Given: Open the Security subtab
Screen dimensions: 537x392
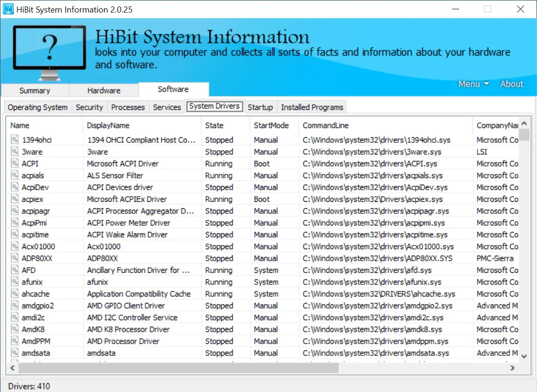Looking at the screenshot, I should (89, 107).
